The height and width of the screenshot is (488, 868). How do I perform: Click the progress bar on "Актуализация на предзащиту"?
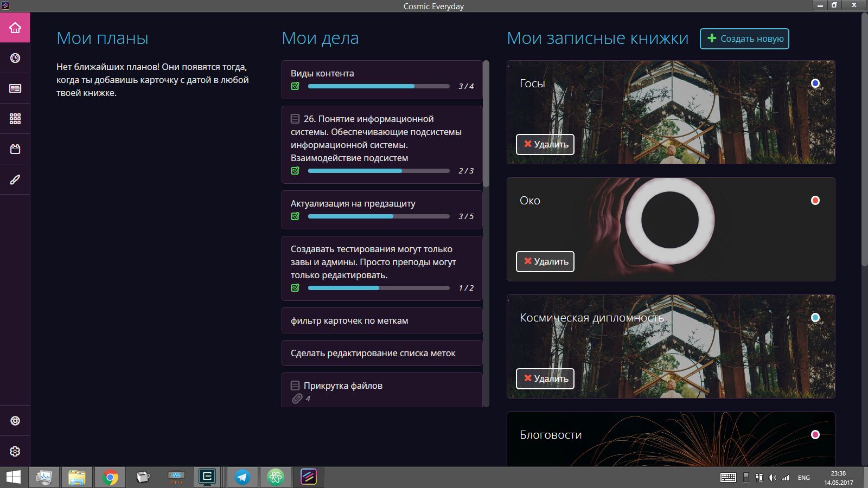coord(379,216)
